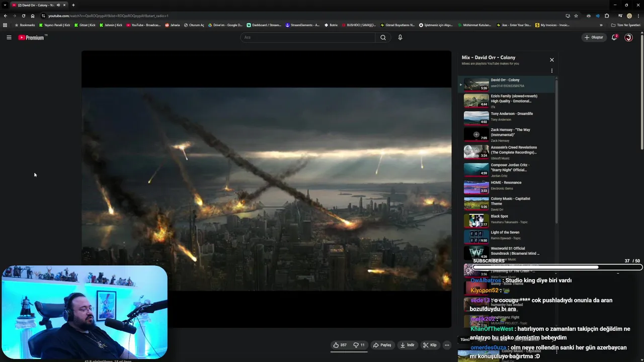Open Botrix bookmark

tap(331, 25)
